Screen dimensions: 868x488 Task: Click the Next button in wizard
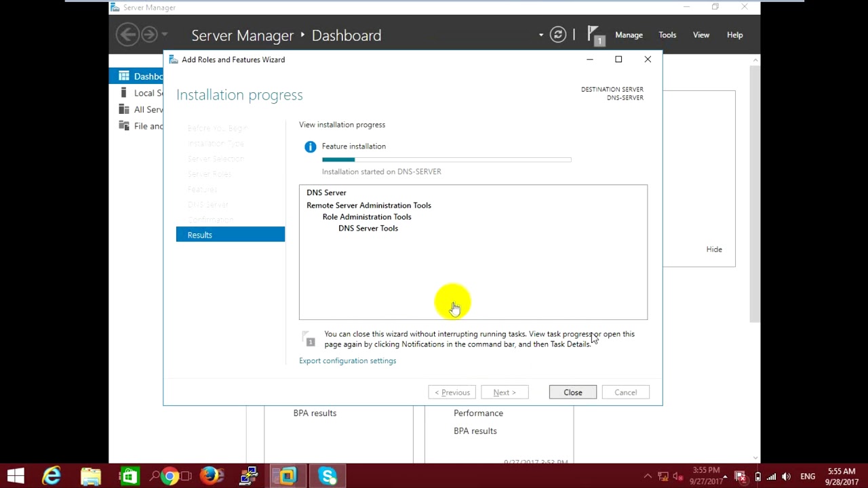point(505,392)
